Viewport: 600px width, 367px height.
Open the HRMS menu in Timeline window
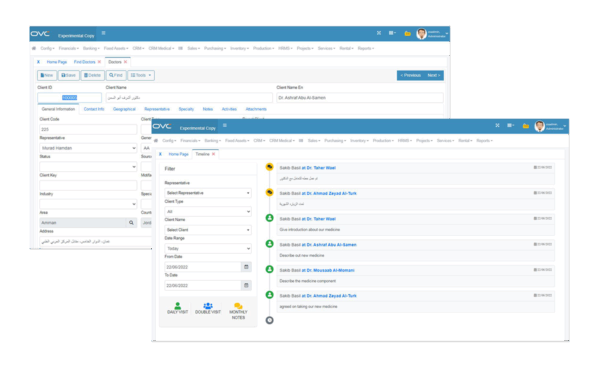tap(404, 140)
